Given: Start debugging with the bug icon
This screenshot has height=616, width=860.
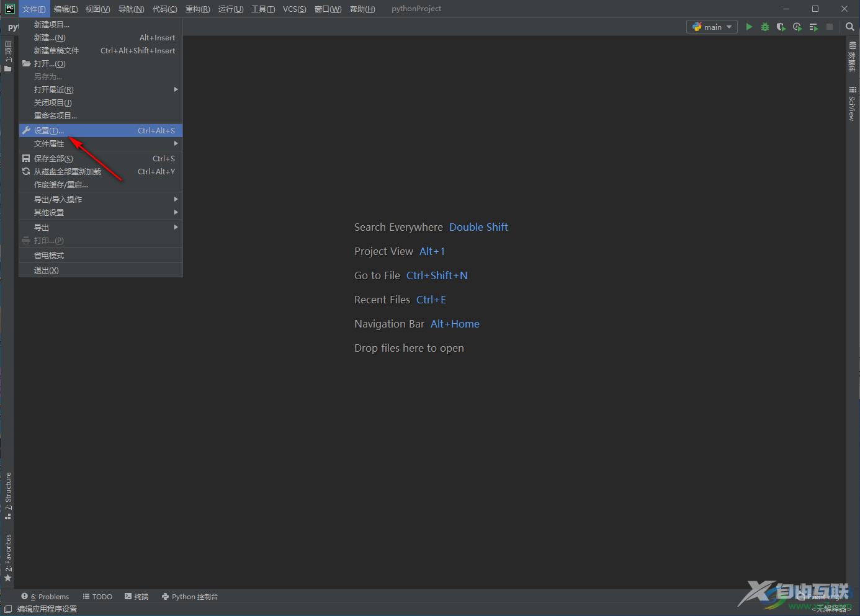Looking at the screenshot, I should [765, 27].
